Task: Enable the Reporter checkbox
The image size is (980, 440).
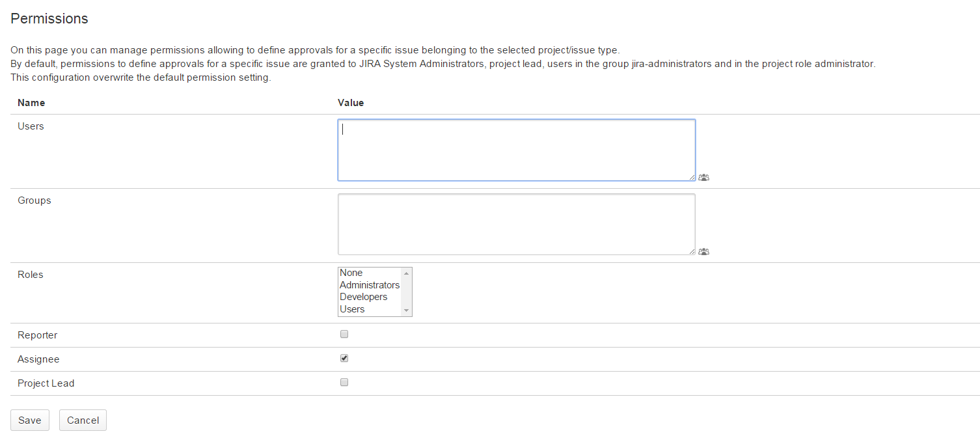Action: [x=345, y=335]
